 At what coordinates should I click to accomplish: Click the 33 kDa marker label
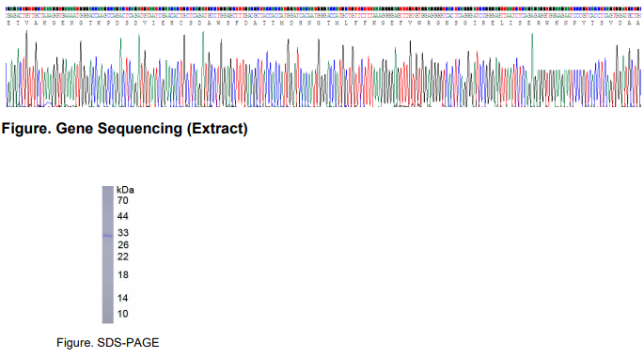click(x=123, y=233)
